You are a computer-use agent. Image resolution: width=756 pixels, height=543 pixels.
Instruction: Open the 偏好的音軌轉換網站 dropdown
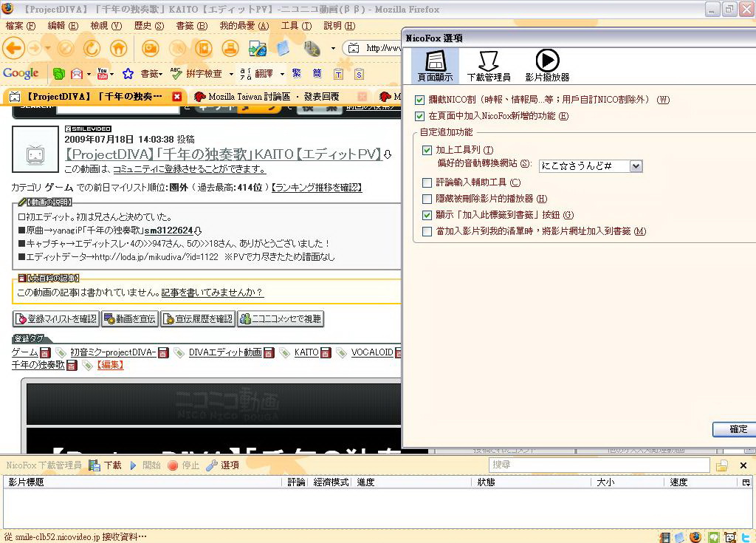tap(636, 166)
